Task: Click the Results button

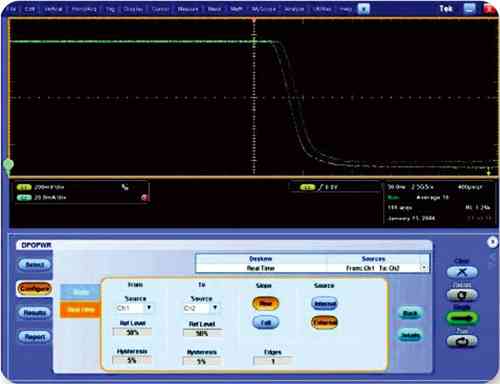Action: [35, 313]
